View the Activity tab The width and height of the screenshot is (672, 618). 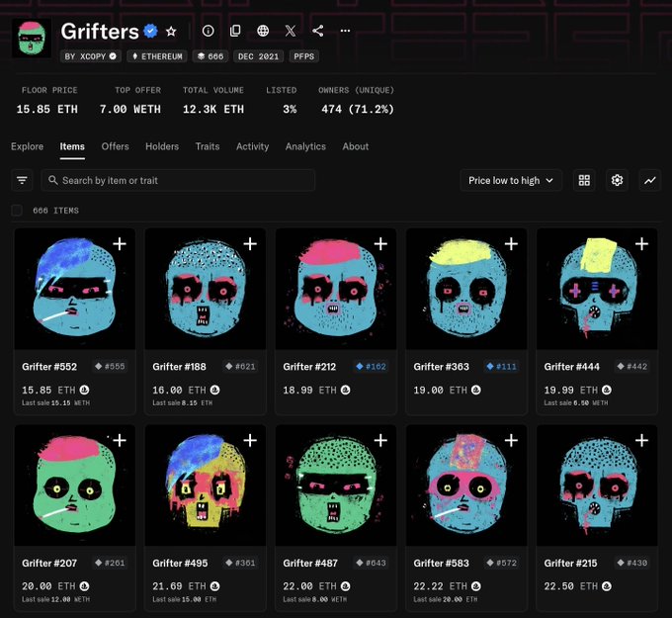click(252, 146)
